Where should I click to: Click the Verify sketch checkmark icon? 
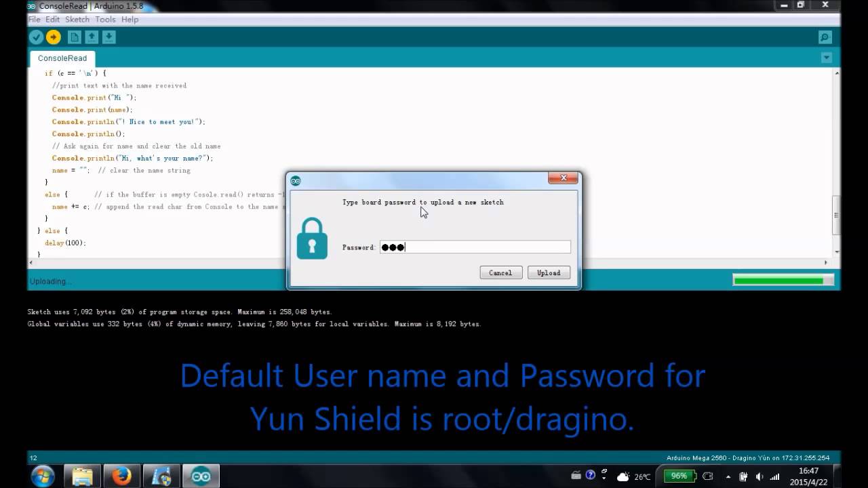[x=37, y=37]
